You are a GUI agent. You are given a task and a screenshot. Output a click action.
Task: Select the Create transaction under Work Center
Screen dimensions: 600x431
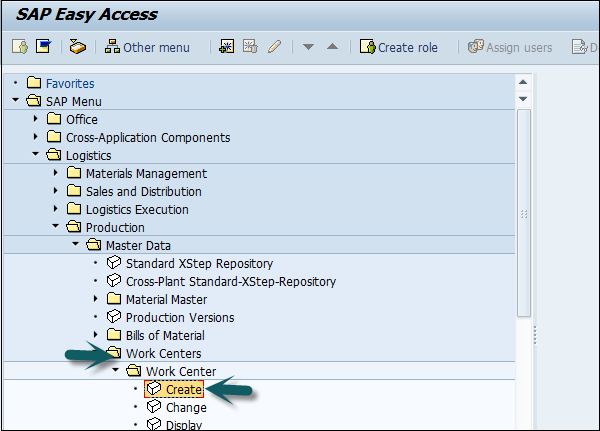coord(185,389)
